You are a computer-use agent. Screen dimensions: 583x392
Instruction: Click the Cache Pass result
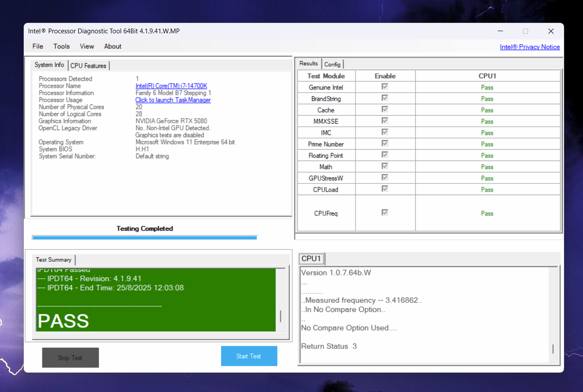click(x=487, y=110)
